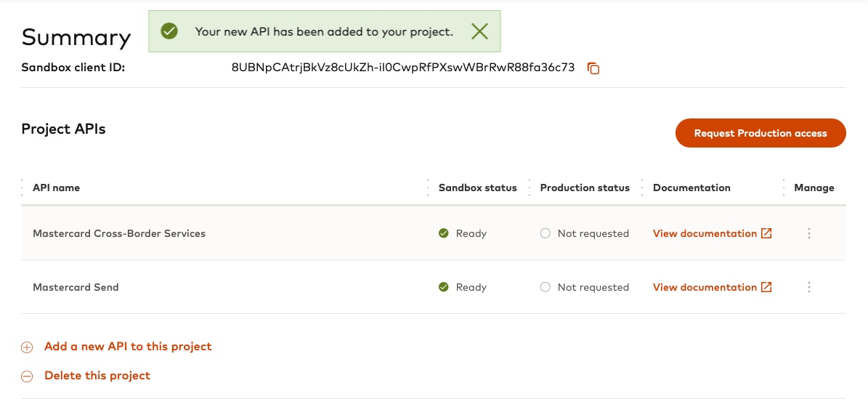Click the green checkmark in the success banner
This screenshot has width=868, height=399.
point(169,31)
